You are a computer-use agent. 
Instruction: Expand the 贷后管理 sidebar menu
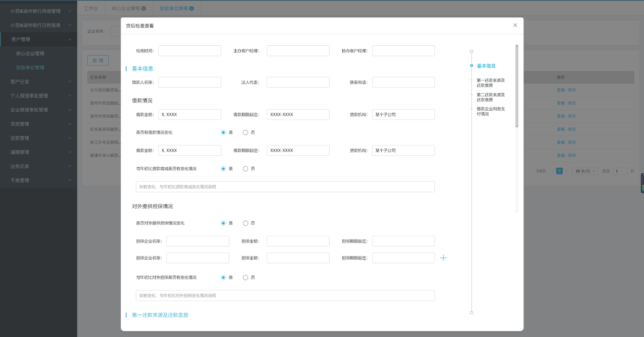click(39, 124)
